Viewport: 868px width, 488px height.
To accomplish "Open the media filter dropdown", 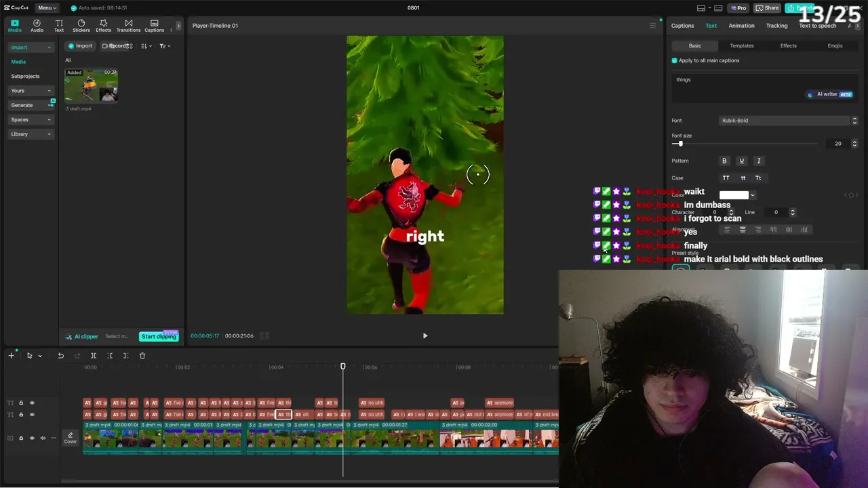I will (165, 46).
